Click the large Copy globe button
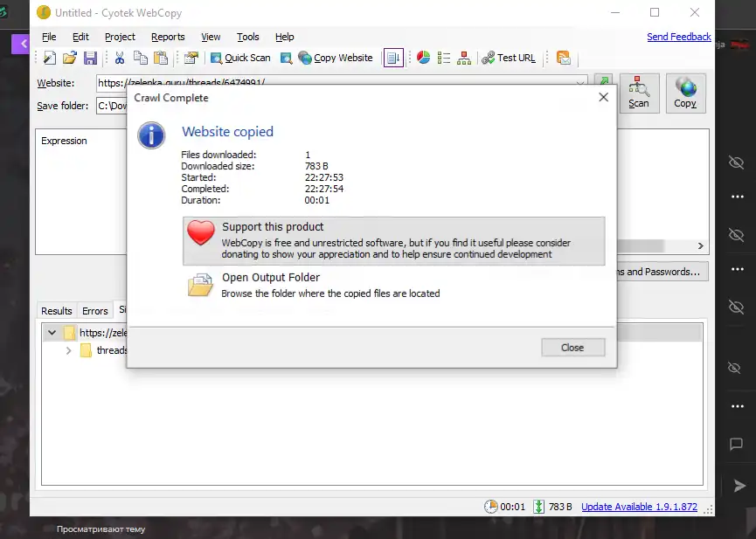This screenshot has height=539, width=756. point(685,93)
